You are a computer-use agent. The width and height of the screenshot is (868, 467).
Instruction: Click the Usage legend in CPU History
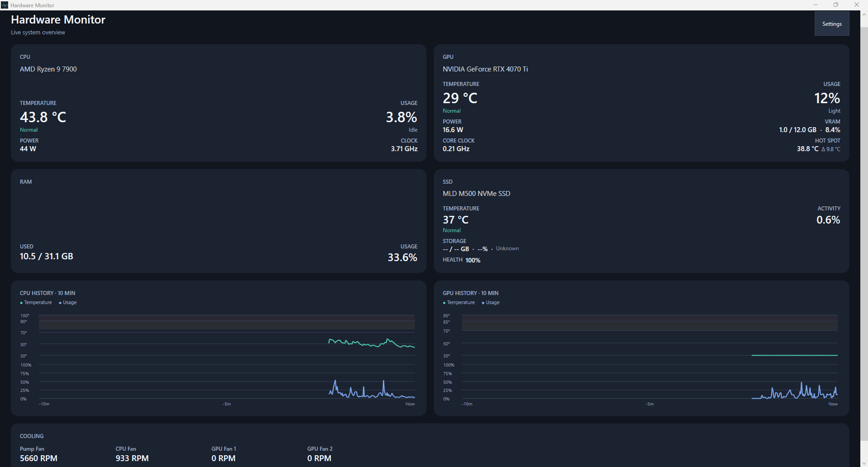tap(68, 303)
